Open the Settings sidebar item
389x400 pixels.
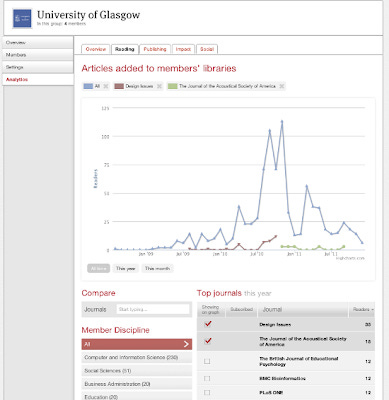[x=38, y=67]
